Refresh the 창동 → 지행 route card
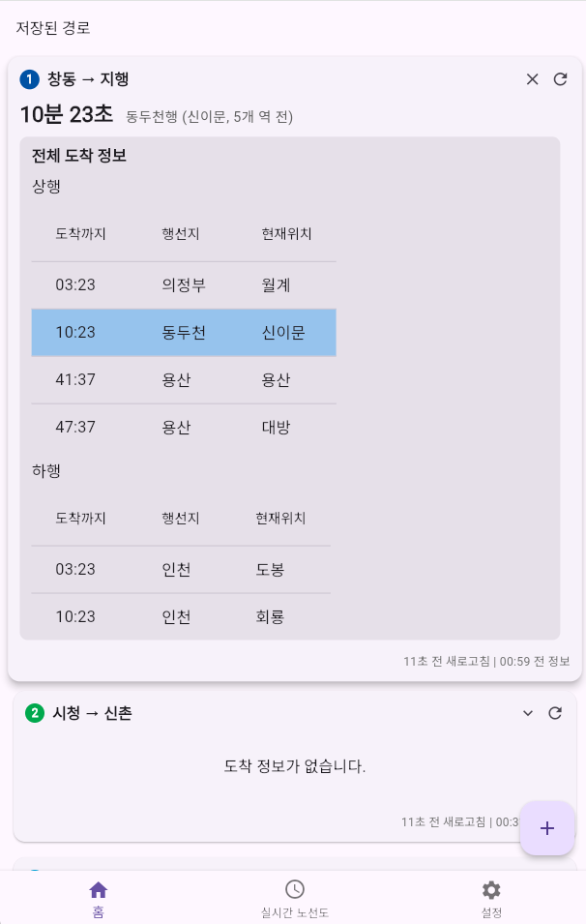Screen dimensions: 586x924 [561, 79]
